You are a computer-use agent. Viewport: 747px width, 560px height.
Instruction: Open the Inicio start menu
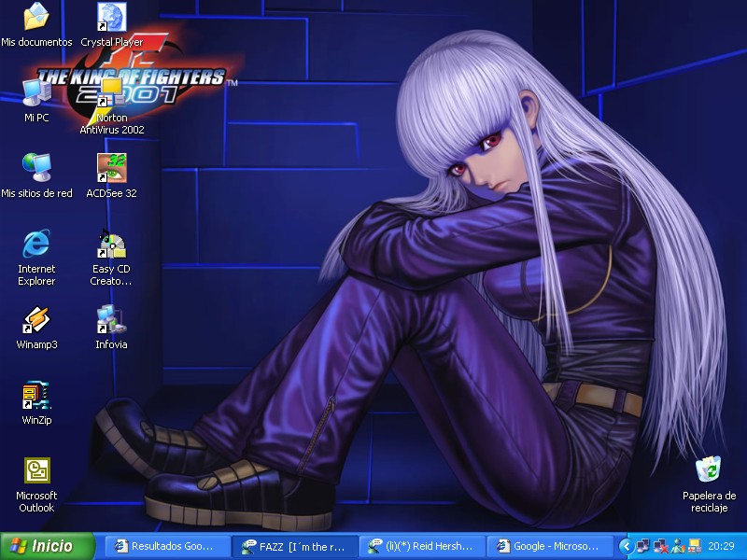48,546
